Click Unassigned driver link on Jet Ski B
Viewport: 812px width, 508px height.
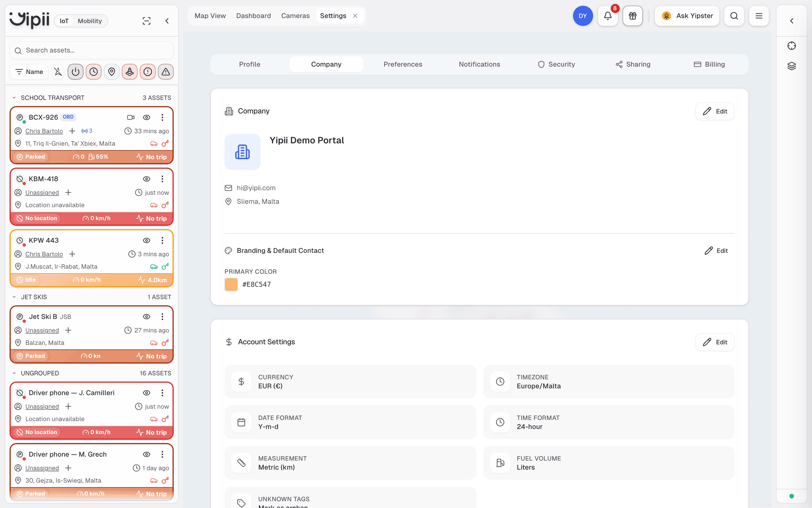[42, 330]
